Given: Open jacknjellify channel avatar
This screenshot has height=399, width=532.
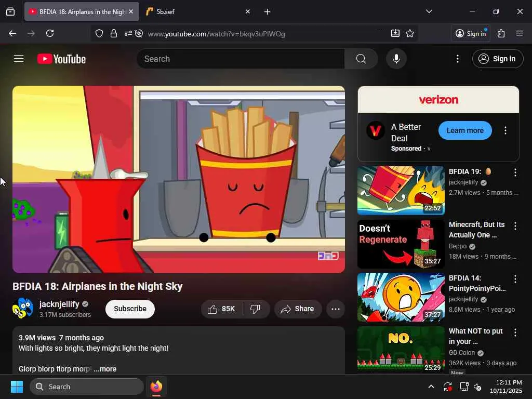Looking at the screenshot, I should (23, 308).
